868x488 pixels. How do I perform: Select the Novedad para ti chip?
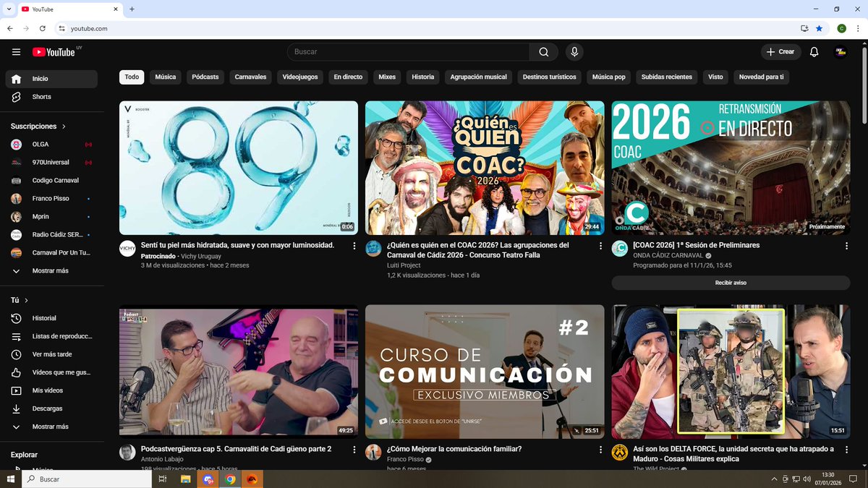[761, 77]
